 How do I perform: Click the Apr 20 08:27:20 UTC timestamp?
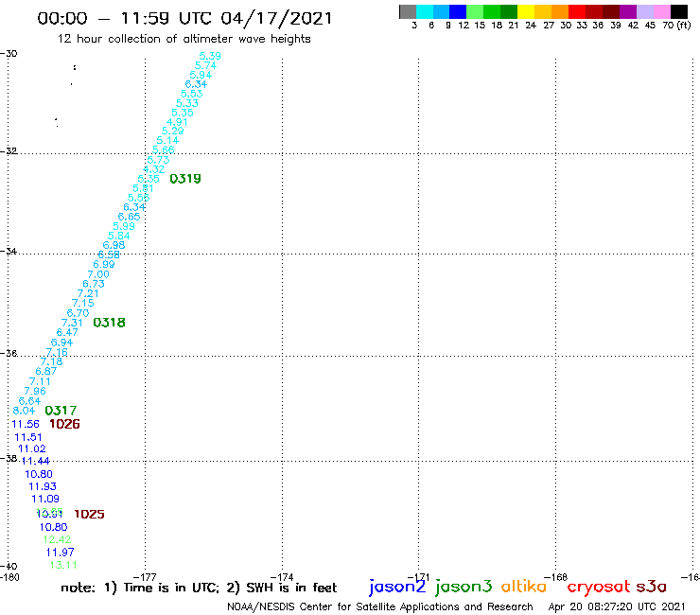[616, 606]
